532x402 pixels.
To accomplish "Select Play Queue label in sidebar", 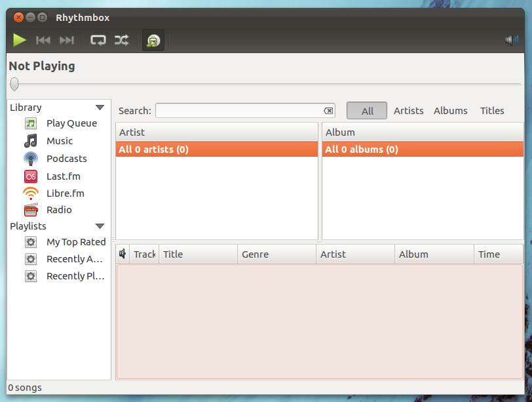I will tap(71, 123).
